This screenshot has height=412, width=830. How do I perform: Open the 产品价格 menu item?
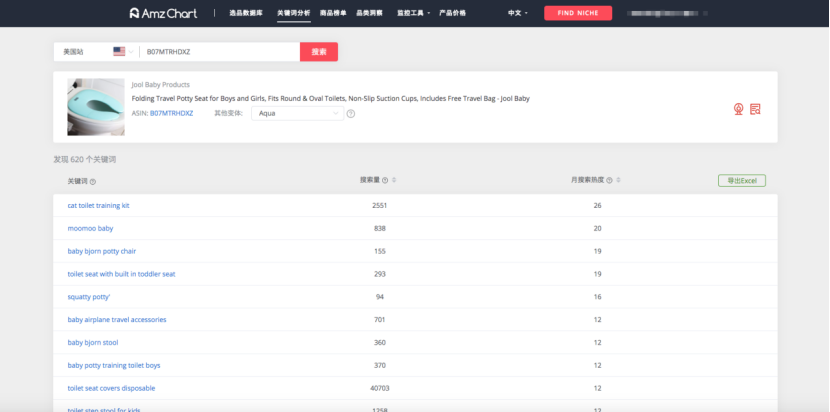pos(452,13)
